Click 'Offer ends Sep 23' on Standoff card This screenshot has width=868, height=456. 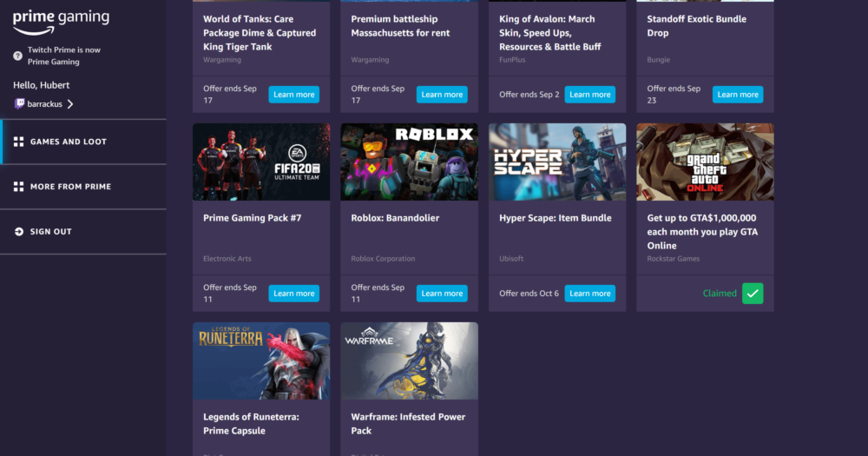(x=674, y=94)
